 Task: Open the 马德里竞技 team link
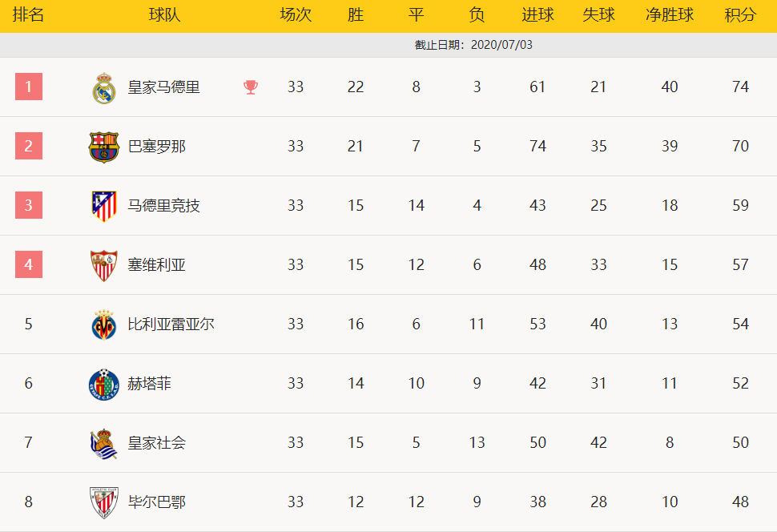point(164,205)
